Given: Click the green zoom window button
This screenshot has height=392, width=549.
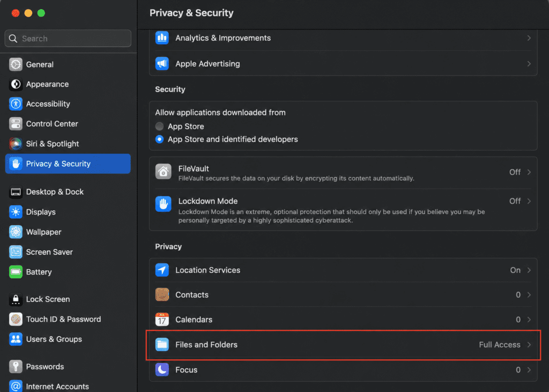Looking at the screenshot, I should (x=41, y=13).
